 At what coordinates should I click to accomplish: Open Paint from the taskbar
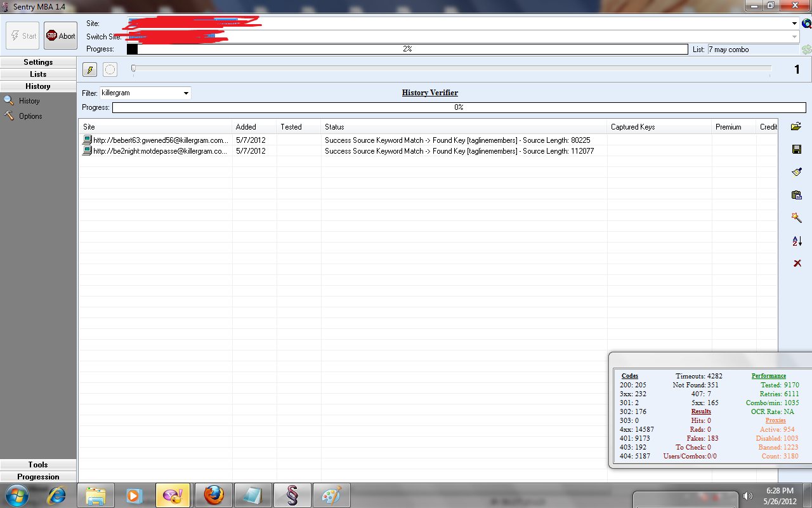(x=332, y=495)
